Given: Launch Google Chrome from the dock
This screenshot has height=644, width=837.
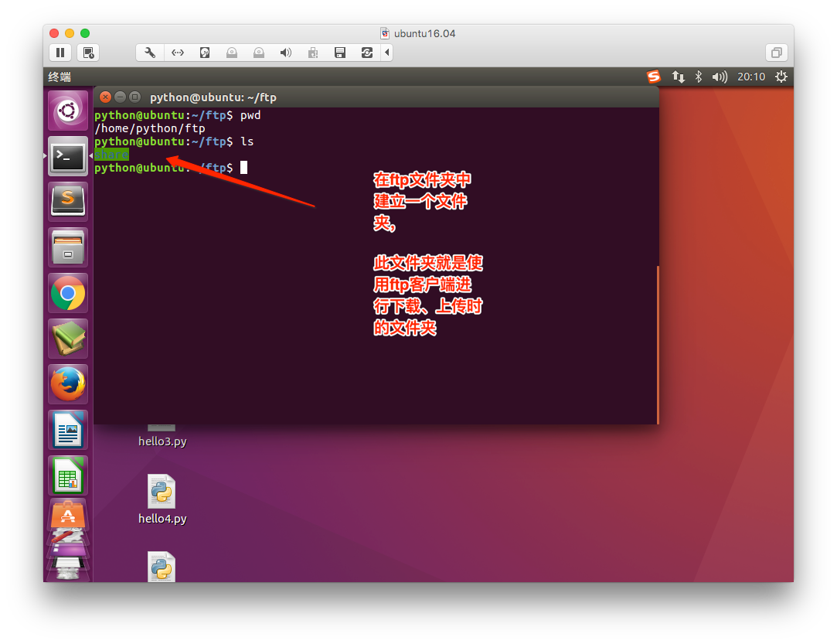Looking at the screenshot, I should click(68, 293).
